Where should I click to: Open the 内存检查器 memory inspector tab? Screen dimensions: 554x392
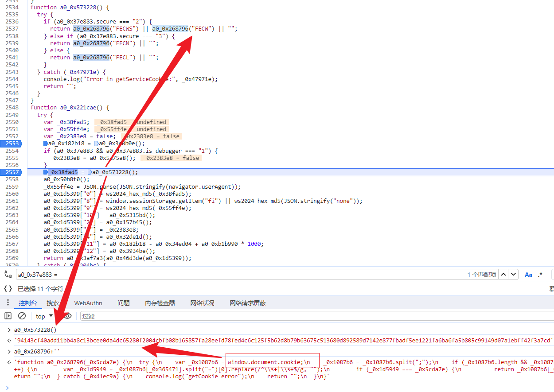(x=160, y=303)
